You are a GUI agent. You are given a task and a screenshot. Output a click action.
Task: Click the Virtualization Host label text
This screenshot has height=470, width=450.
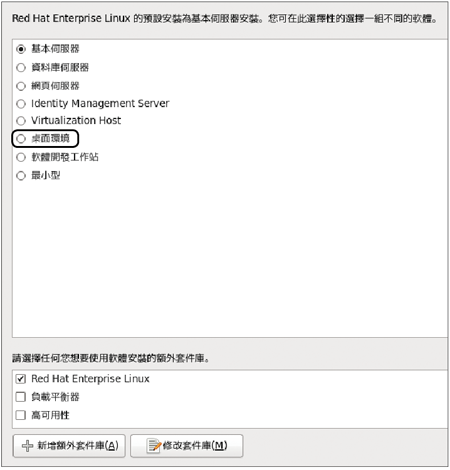pyautogui.click(x=76, y=120)
